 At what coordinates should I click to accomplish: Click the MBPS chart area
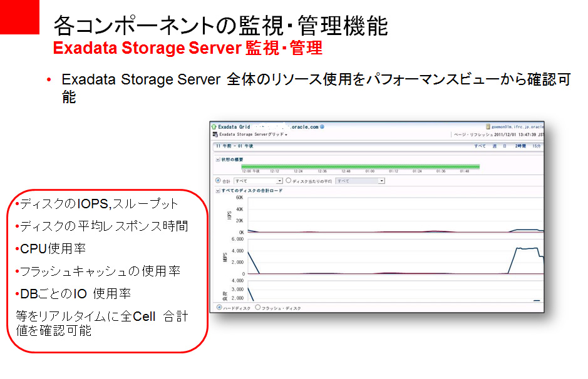coord(396,256)
